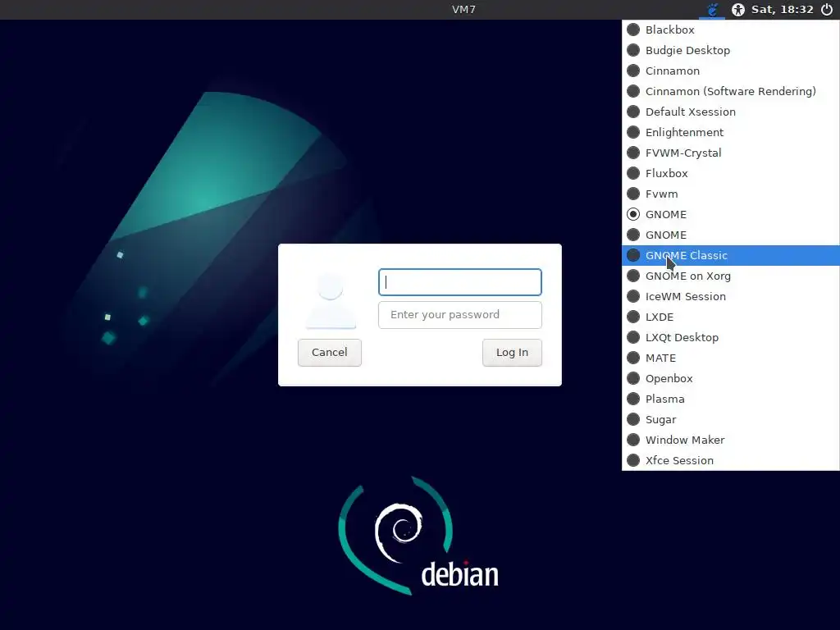Image resolution: width=840 pixels, height=630 pixels.
Task: Click the user avatar placeholder
Action: (331, 300)
